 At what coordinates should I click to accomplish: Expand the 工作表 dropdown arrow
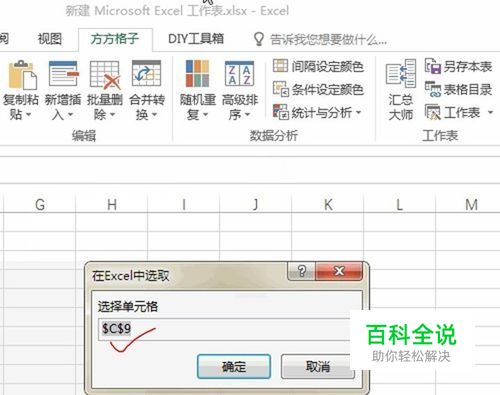tap(490, 112)
